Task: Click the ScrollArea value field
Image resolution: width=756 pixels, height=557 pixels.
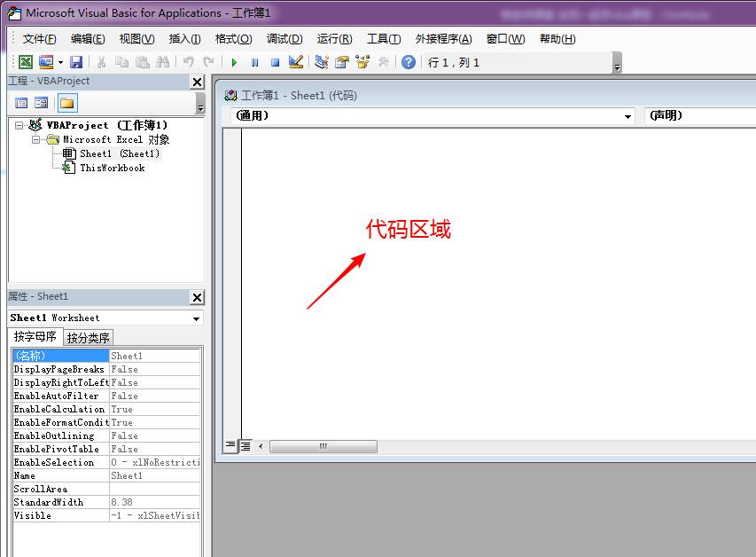Action: click(155, 489)
